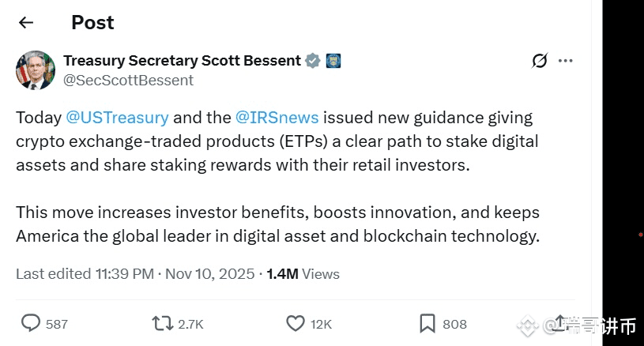Open the @USTreasury mention link

pos(117,118)
